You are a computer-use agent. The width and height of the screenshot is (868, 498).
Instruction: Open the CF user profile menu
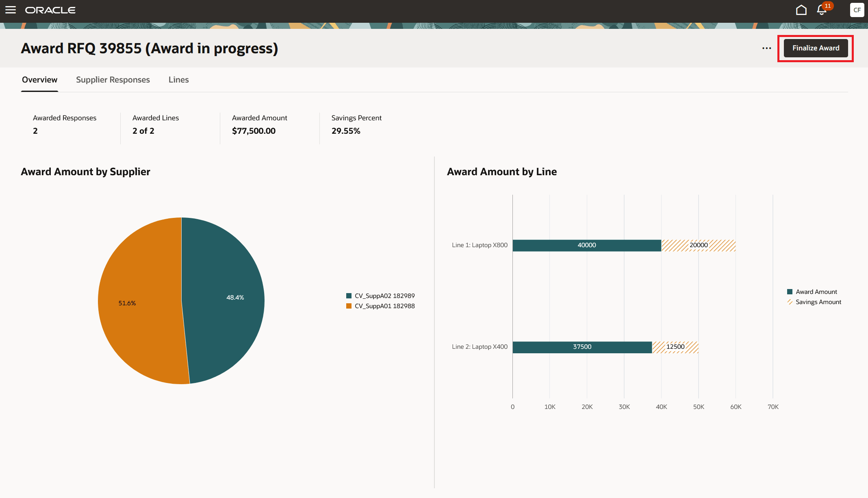tap(857, 10)
